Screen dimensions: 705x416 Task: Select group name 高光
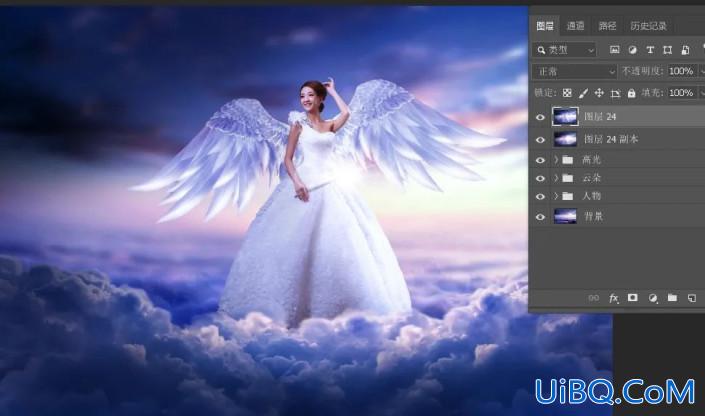(x=591, y=160)
